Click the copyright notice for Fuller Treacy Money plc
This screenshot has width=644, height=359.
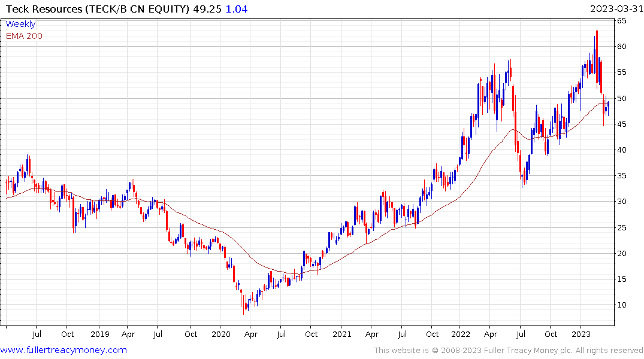(x=509, y=351)
